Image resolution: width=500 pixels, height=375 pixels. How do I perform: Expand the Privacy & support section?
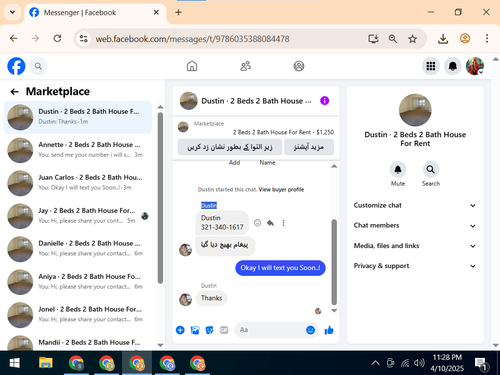click(415, 266)
